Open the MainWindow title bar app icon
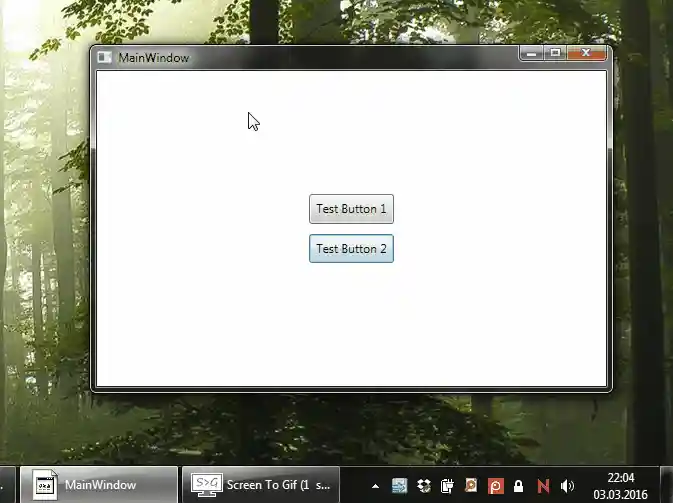Image resolution: width=673 pixels, height=503 pixels. tap(104, 57)
